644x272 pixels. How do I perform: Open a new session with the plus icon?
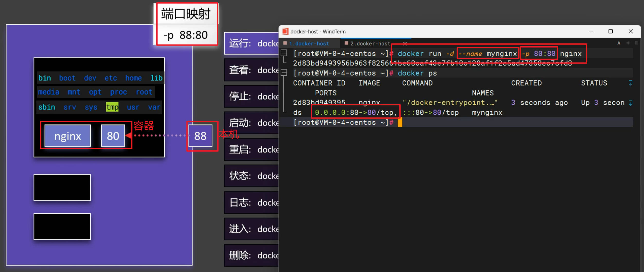click(x=628, y=43)
